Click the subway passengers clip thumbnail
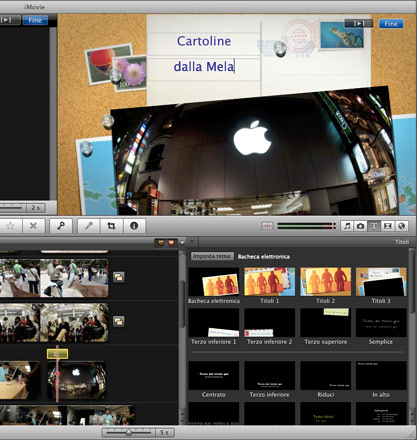Screen dimensions: 417x440 tap(53, 323)
